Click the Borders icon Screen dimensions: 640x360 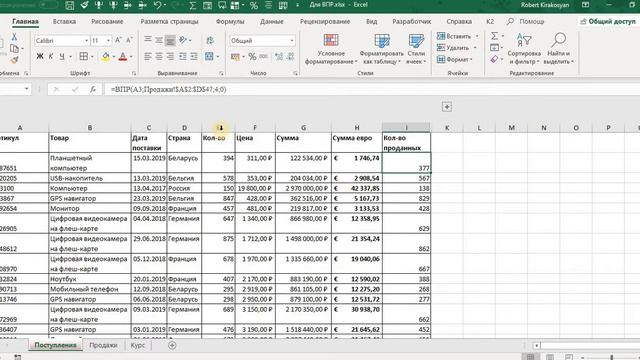(x=84, y=56)
